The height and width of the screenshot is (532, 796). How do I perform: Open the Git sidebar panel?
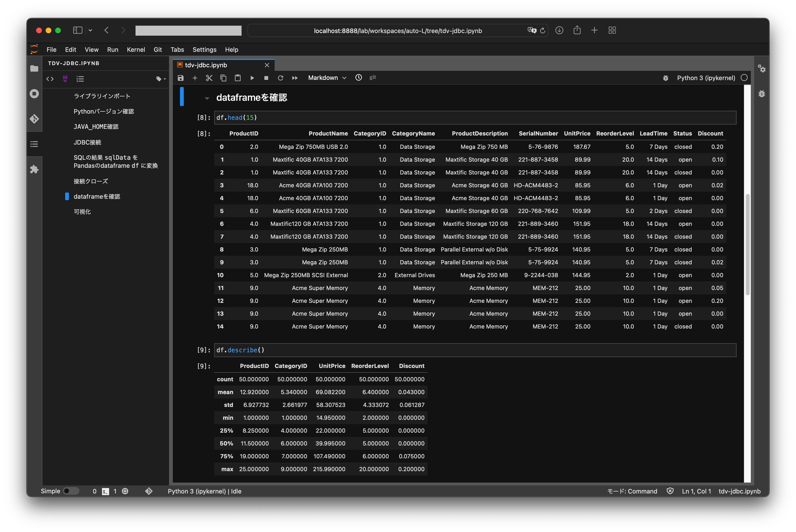(x=34, y=119)
